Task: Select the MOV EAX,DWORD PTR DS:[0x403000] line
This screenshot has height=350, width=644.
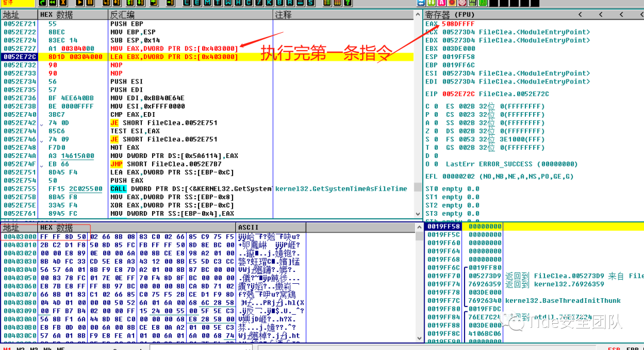Action: pos(174,48)
